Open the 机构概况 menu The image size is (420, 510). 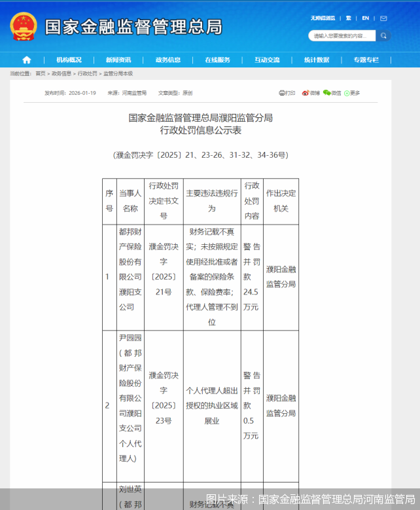point(69,60)
